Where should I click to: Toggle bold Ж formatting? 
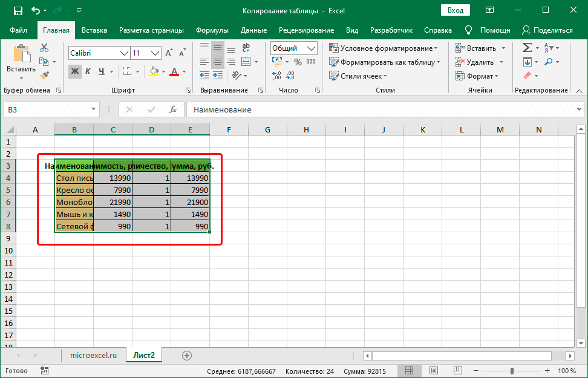[x=75, y=71]
